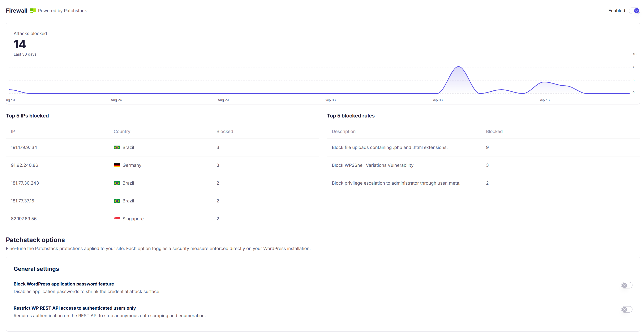Select IP address 191.179.9.134

(x=24, y=147)
